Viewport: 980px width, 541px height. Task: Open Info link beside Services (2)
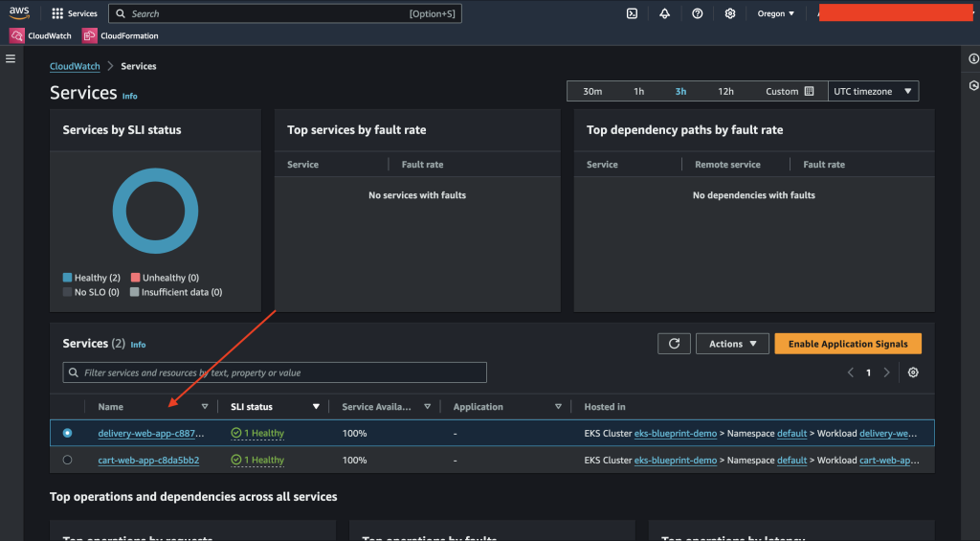[138, 345]
